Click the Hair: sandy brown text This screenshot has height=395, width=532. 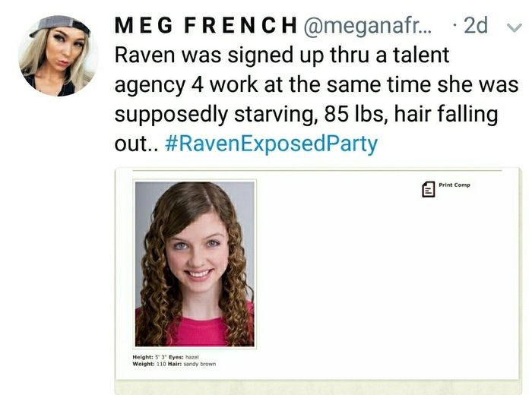[x=192, y=364]
